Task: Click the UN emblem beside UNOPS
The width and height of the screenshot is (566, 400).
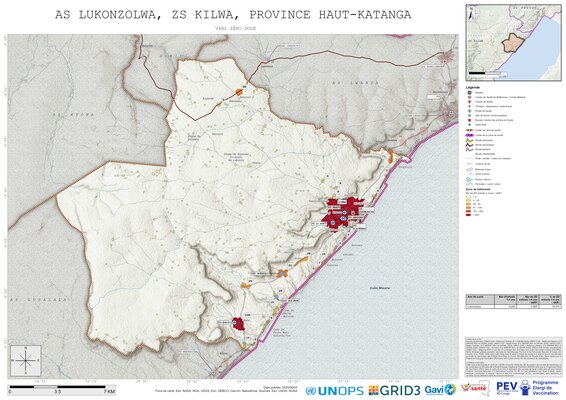Action: tap(310, 391)
